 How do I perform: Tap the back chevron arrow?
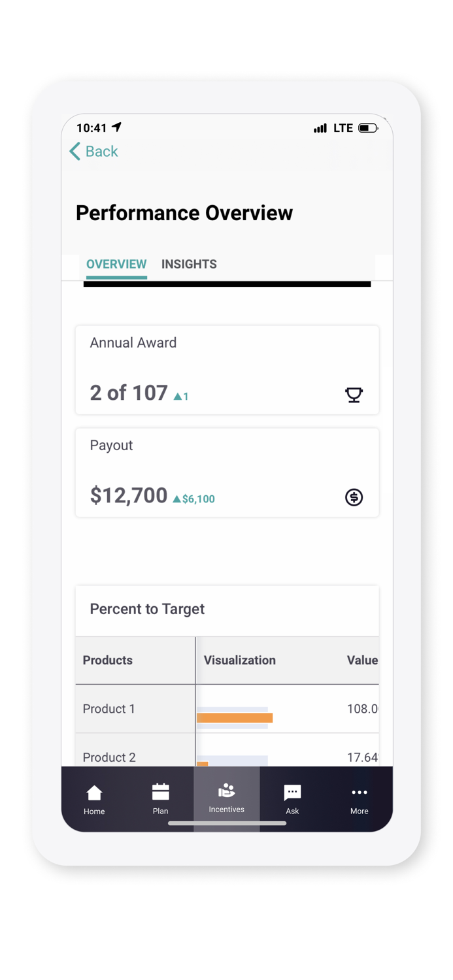point(74,151)
